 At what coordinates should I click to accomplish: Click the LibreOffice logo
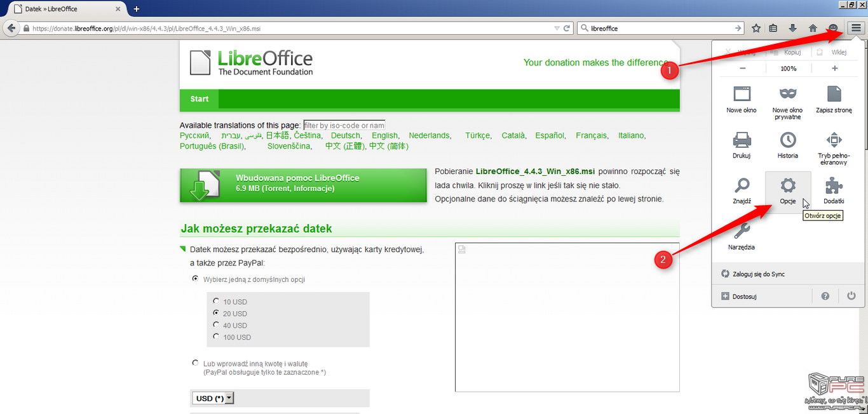252,62
